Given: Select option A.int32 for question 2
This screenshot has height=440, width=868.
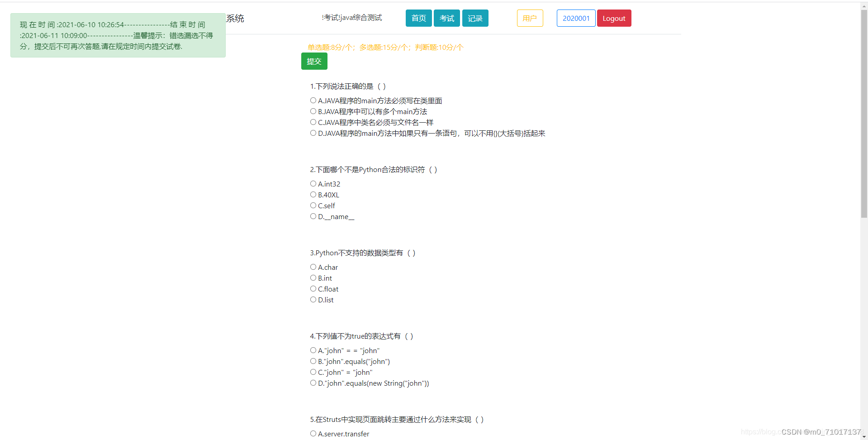Looking at the screenshot, I should [x=313, y=183].
